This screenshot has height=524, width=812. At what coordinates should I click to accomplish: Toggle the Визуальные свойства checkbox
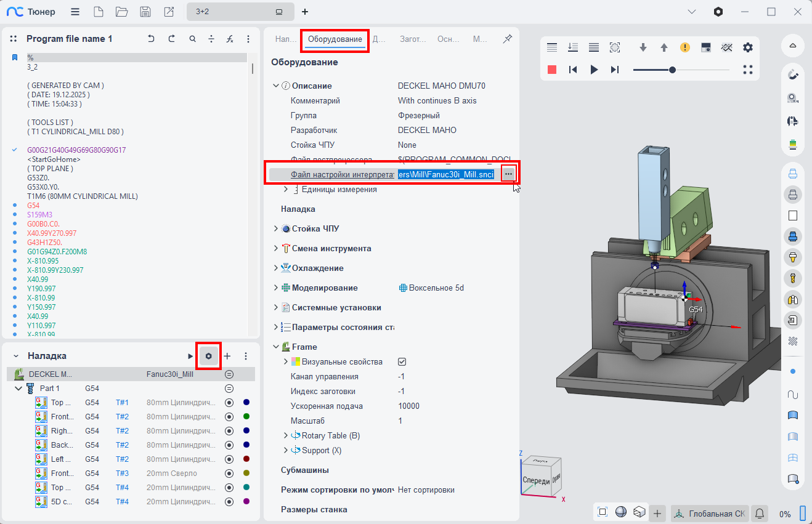[x=402, y=362]
